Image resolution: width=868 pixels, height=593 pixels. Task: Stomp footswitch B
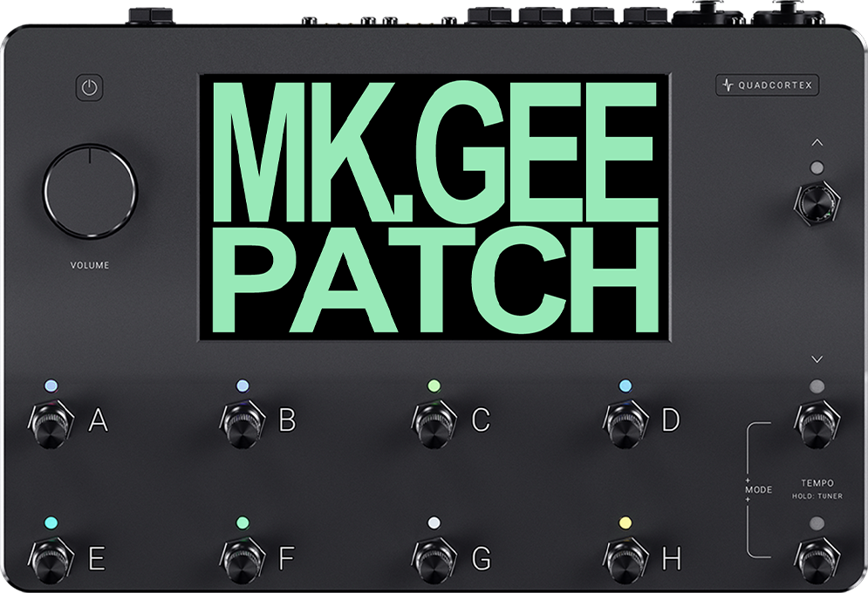coord(242,425)
